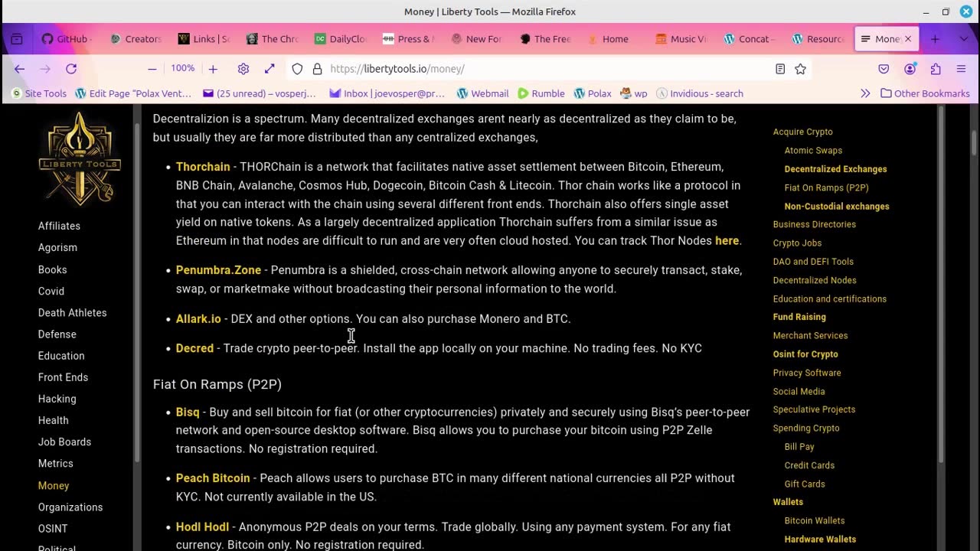
Task: Jump to DAO and DEFI Tools
Action: click(813, 262)
